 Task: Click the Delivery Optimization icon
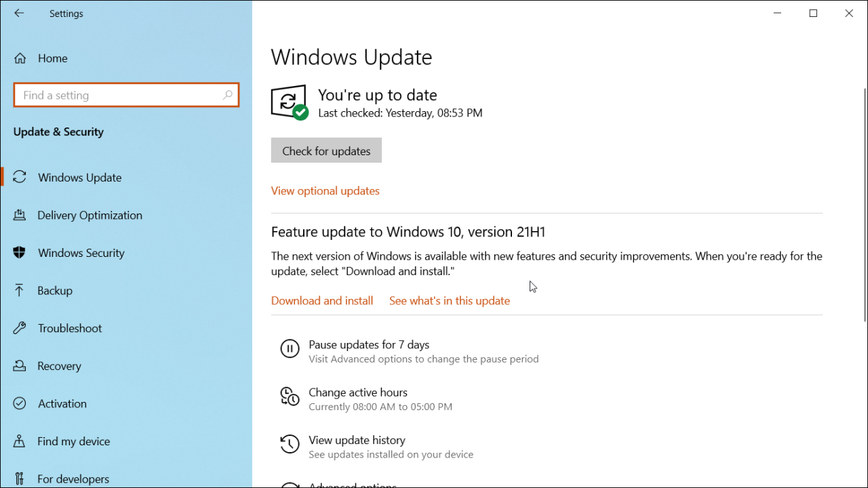[x=20, y=216]
